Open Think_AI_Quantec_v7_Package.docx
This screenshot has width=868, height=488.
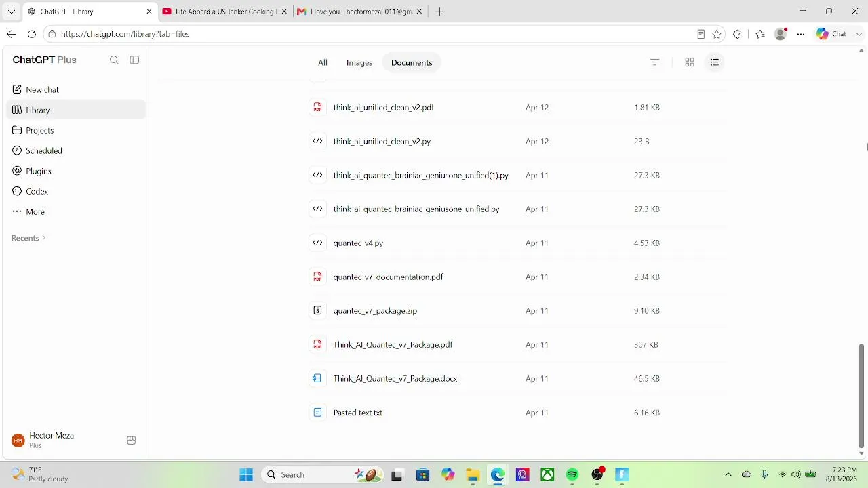(395, 378)
